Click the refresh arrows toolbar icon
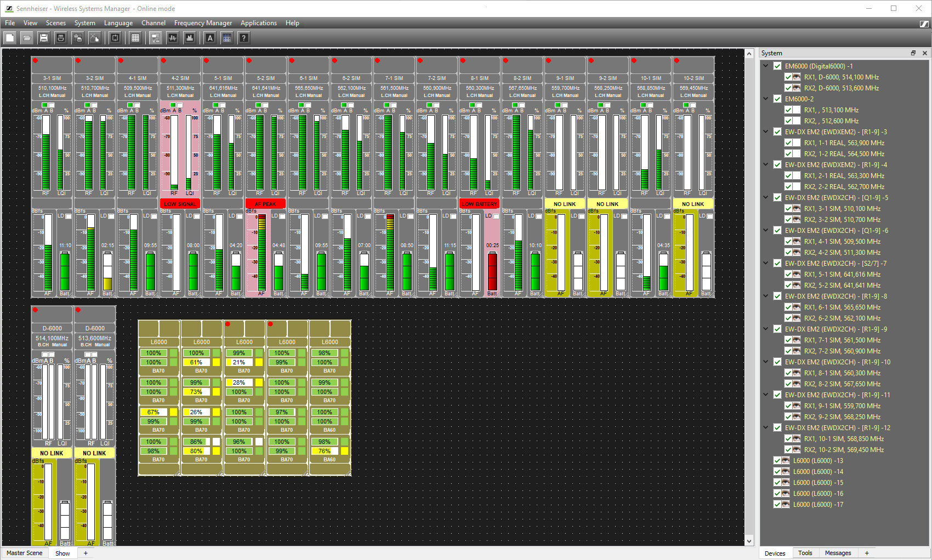Image resolution: width=932 pixels, height=560 pixels. (x=115, y=38)
